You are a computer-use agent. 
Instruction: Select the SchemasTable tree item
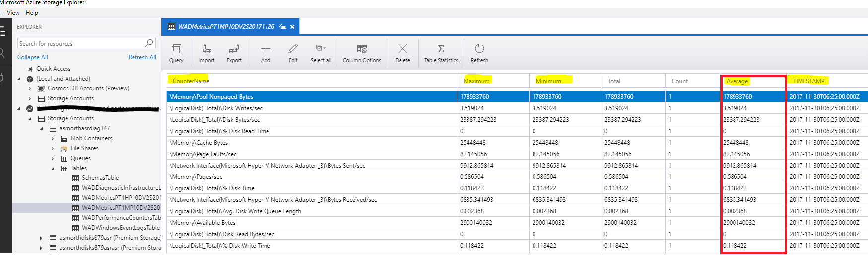coord(100,178)
